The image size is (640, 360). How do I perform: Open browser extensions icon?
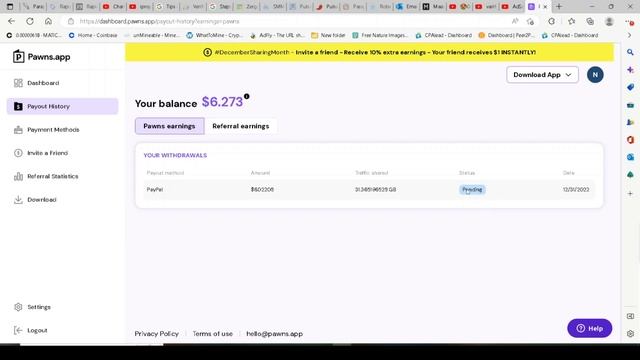tap(551, 21)
